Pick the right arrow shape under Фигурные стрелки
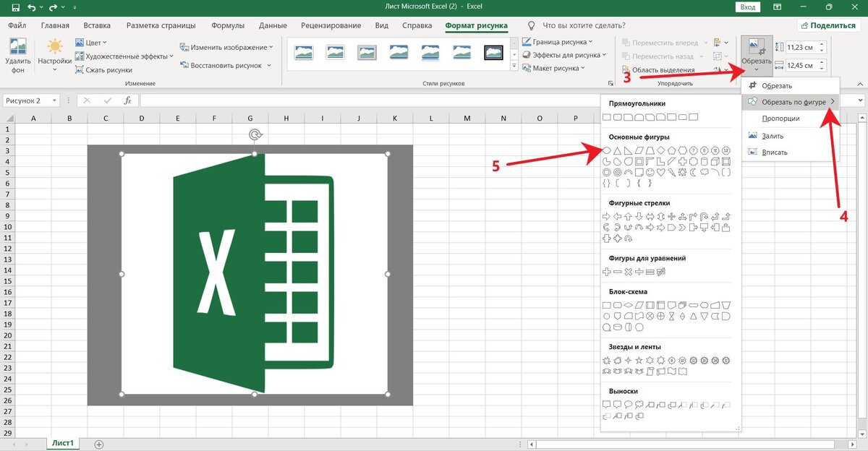The width and height of the screenshot is (868, 451). 607,216
